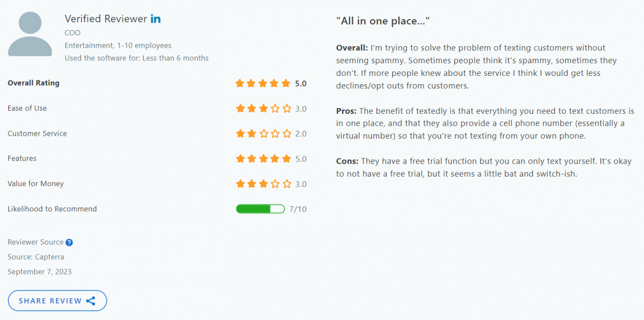Image resolution: width=644 pixels, height=320 pixels.
Task: Click the Source: Capterra text
Action: [x=36, y=257]
